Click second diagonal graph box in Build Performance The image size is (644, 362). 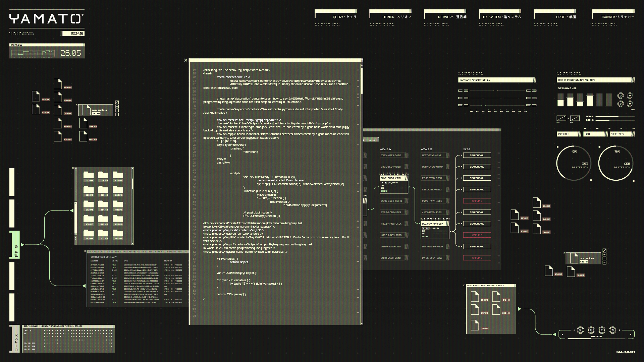tap(575, 118)
